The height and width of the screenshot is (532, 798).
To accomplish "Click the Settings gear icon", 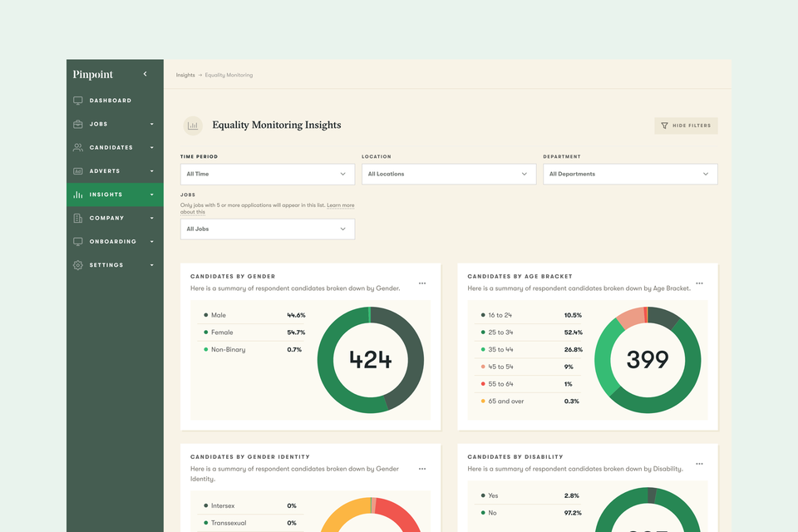I will (x=78, y=264).
